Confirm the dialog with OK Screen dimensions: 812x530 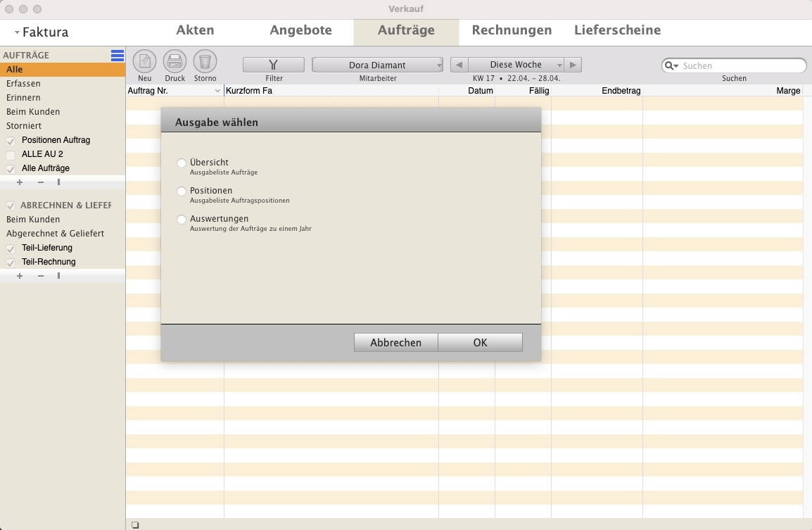click(x=480, y=342)
